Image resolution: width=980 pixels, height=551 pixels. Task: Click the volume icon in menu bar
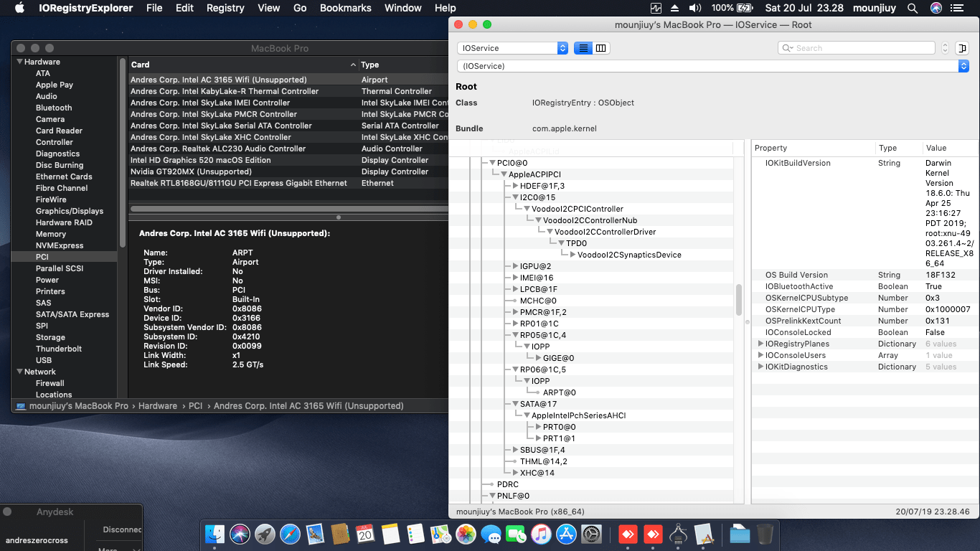pos(695,8)
